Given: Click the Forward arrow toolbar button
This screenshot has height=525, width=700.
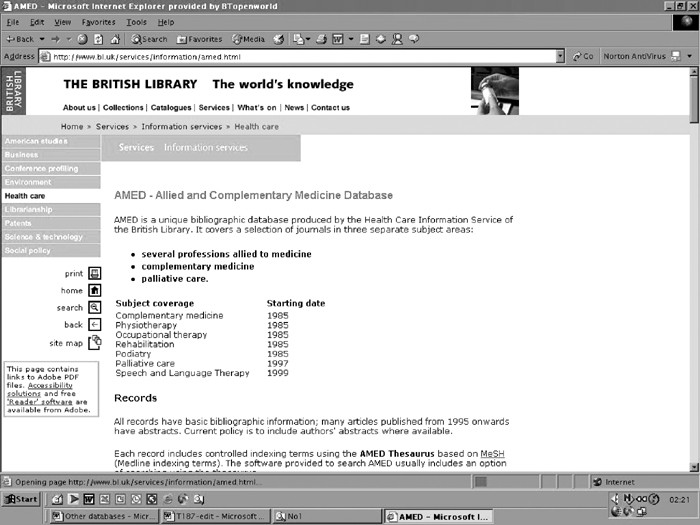Looking at the screenshot, I should [x=55, y=39].
